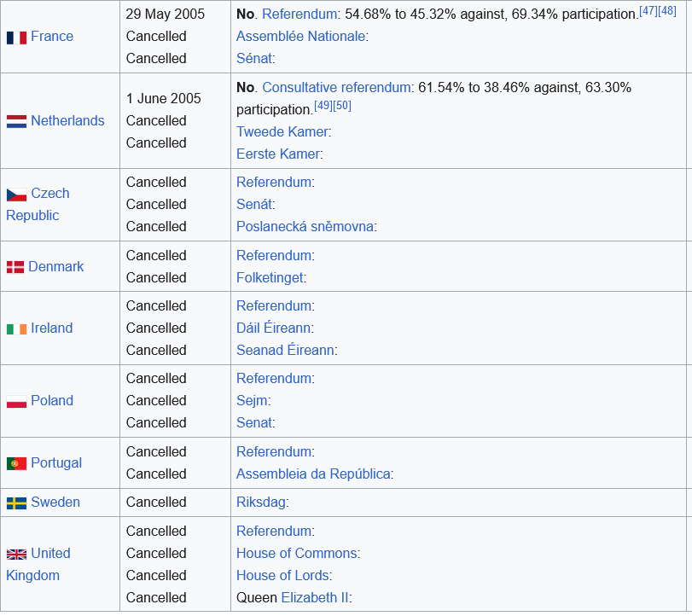Open the House of Lords link
The image size is (692, 616).
283,575
